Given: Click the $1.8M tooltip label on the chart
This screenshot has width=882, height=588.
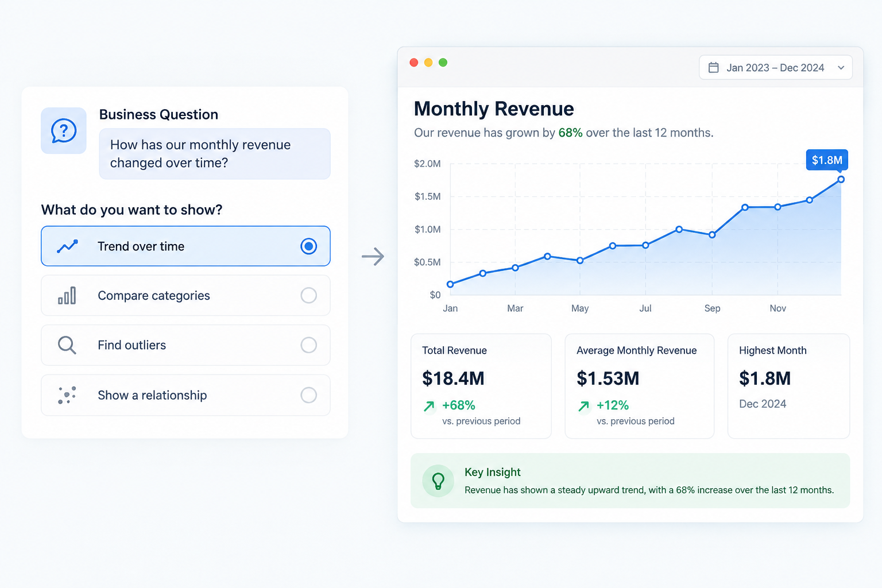Looking at the screenshot, I should point(827,160).
